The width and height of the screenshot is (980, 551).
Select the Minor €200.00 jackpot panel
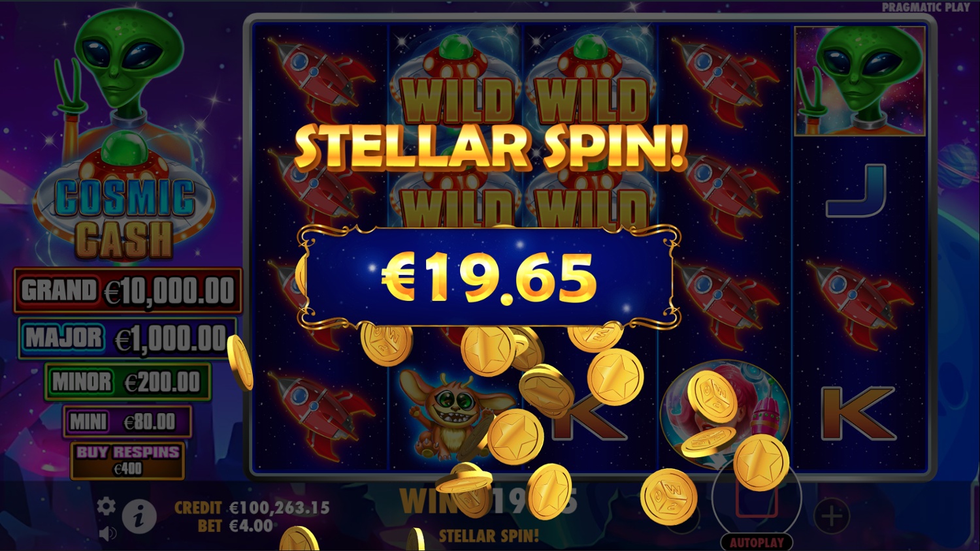point(128,382)
